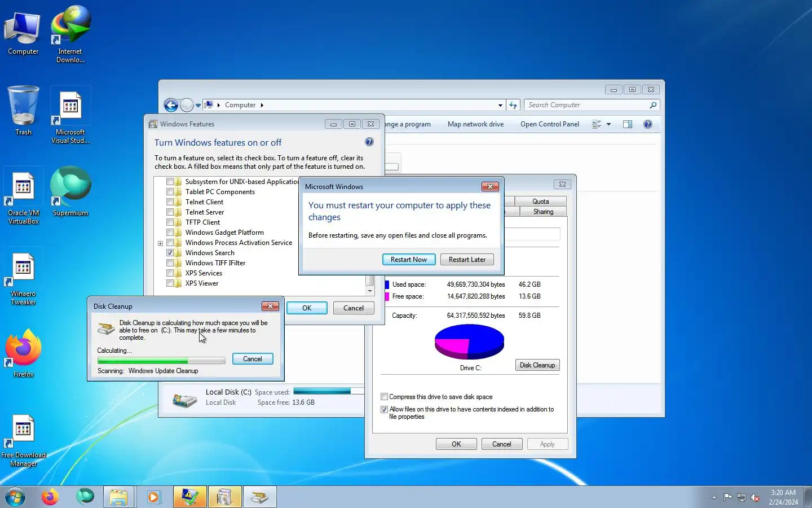Click OK in Windows Features dialog

point(307,308)
